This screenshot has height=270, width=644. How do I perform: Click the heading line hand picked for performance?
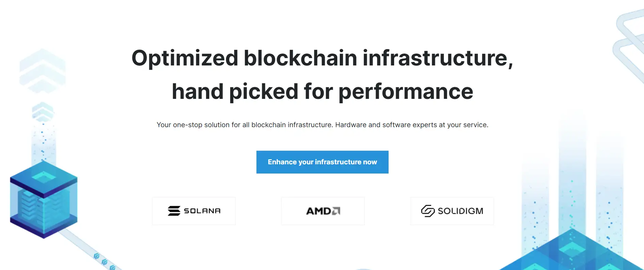[x=322, y=91]
